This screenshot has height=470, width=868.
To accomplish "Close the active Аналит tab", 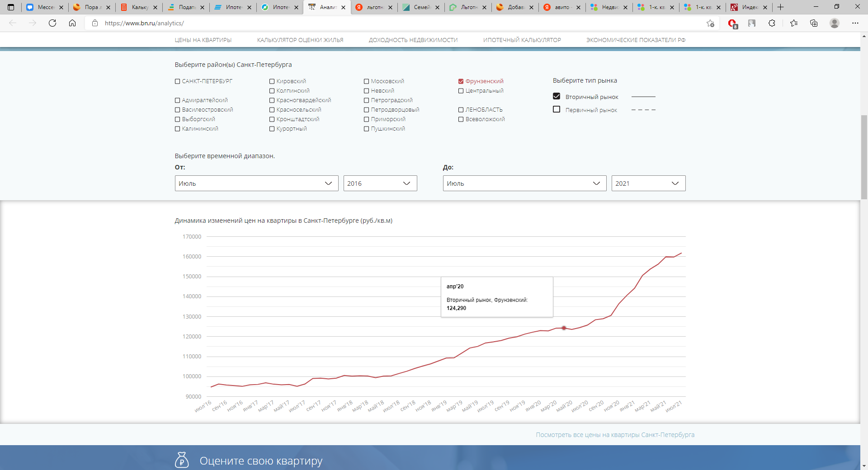I will click(x=343, y=7).
